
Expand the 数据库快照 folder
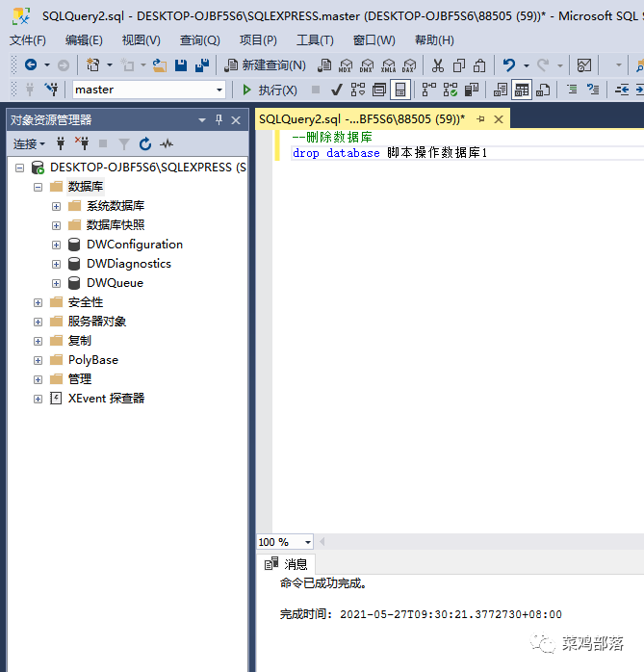click(x=56, y=225)
